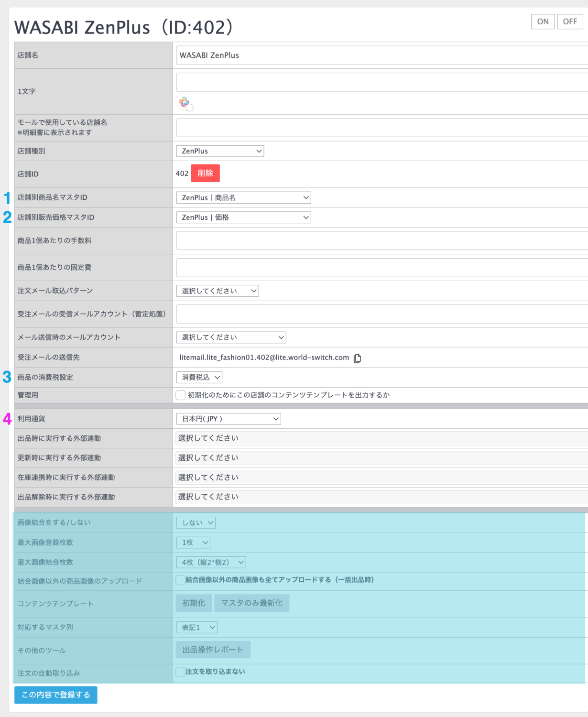Enable 結合画像以外の商品画像も全てアップロードする checkbox
The height and width of the screenshot is (717, 588).
click(180, 580)
